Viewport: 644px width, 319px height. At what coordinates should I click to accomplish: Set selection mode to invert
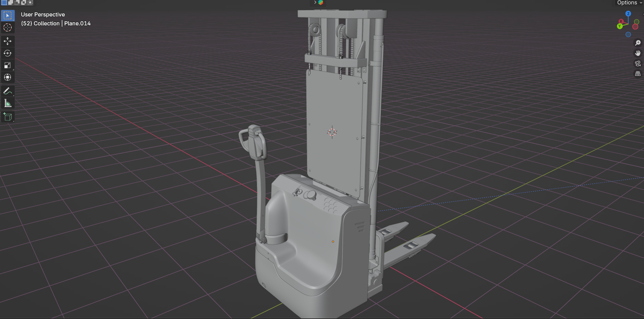pyautogui.click(x=23, y=2)
